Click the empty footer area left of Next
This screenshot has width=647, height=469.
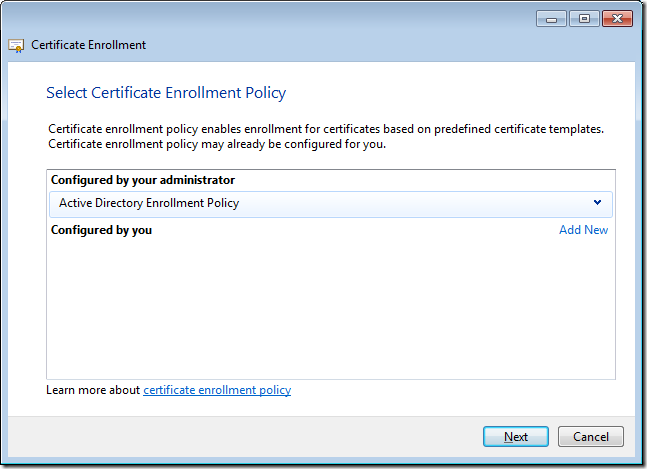[x=250, y=437]
